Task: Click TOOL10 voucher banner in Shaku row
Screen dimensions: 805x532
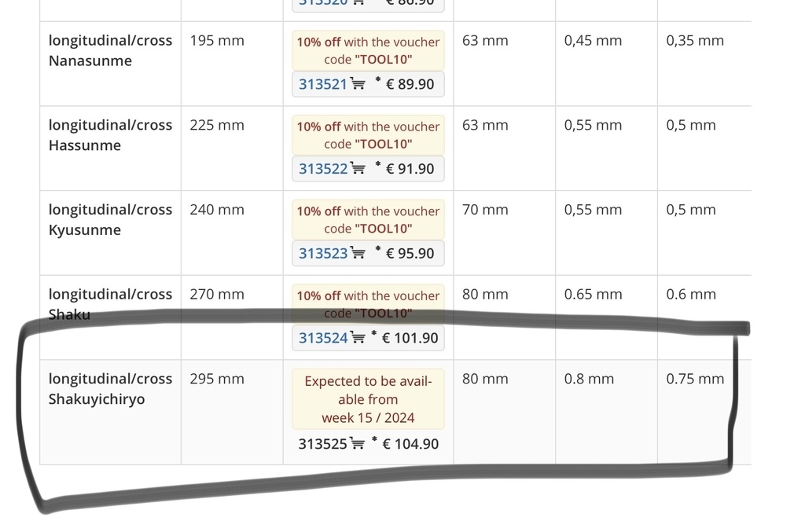Action: pyautogui.click(x=368, y=304)
